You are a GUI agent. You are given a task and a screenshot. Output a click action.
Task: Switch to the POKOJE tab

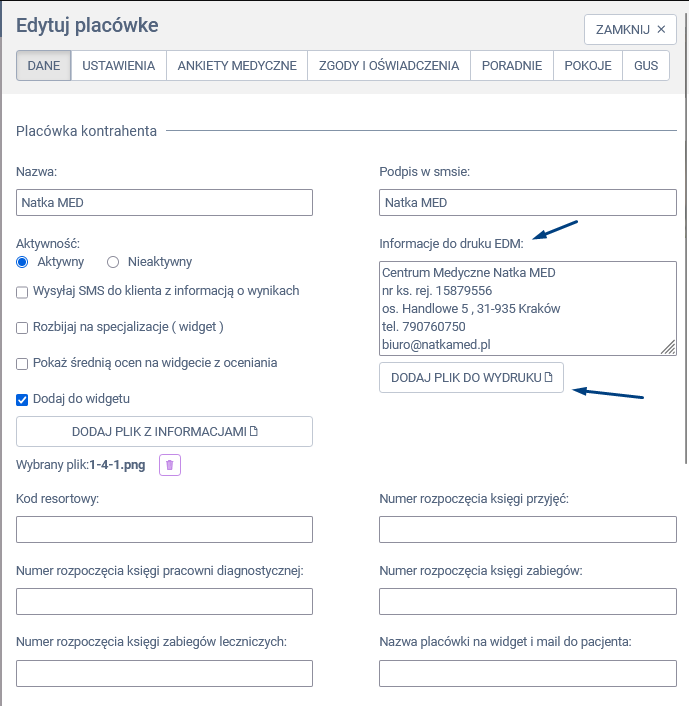point(588,66)
